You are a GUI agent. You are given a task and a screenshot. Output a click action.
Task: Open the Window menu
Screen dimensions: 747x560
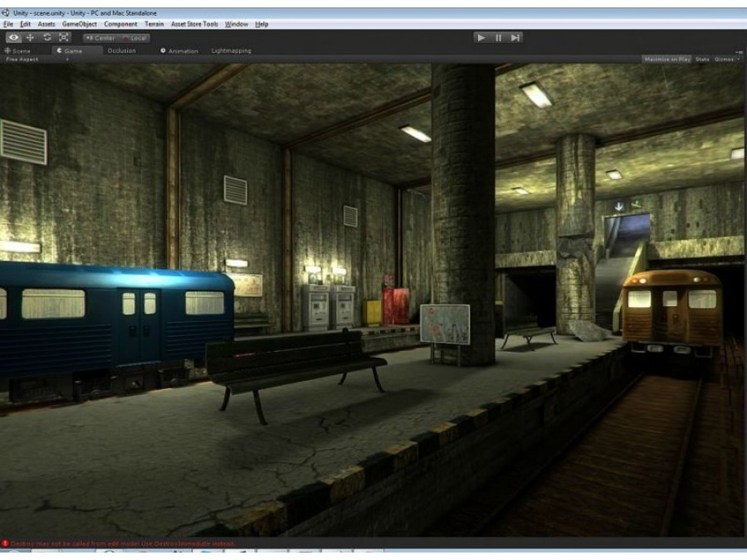point(237,24)
